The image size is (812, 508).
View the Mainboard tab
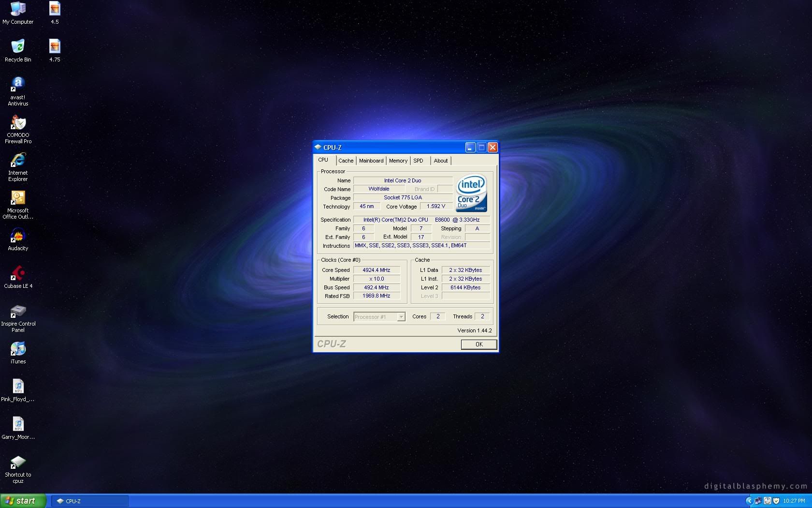(x=371, y=161)
